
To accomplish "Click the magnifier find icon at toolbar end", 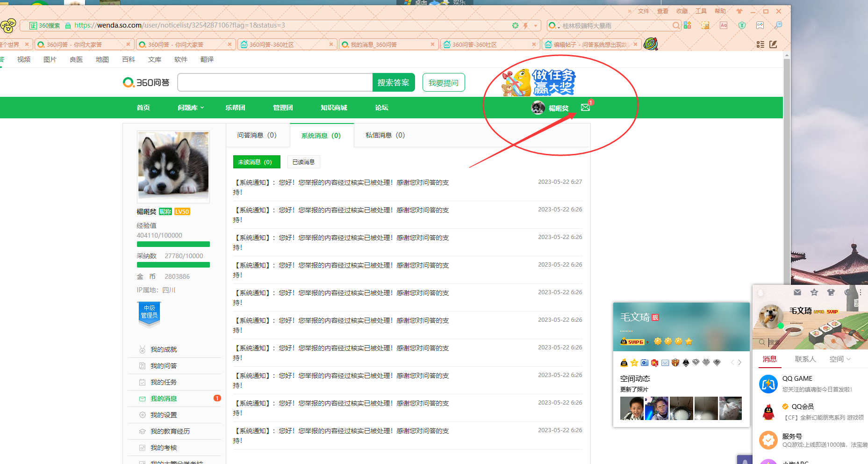I will [x=778, y=25].
